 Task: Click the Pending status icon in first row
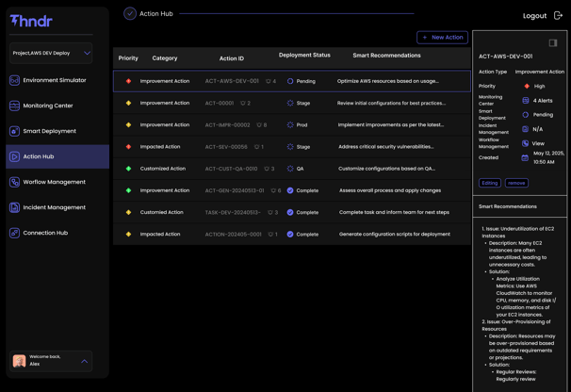(290, 81)
